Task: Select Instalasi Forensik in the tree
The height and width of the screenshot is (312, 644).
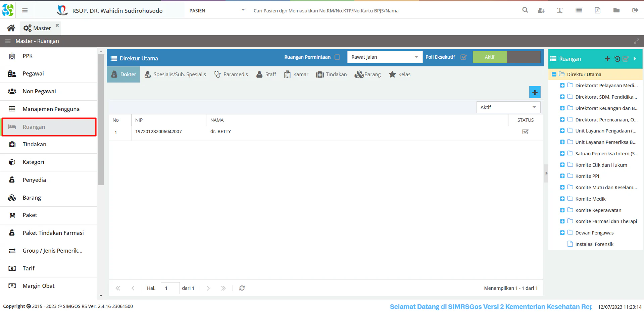Action: click(x=594, y=244)
